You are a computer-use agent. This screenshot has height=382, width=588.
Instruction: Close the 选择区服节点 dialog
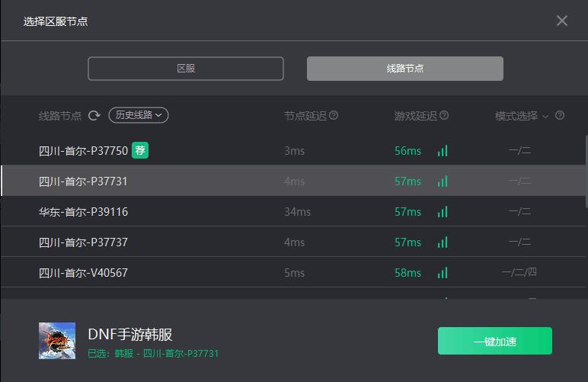coord(562,21)
